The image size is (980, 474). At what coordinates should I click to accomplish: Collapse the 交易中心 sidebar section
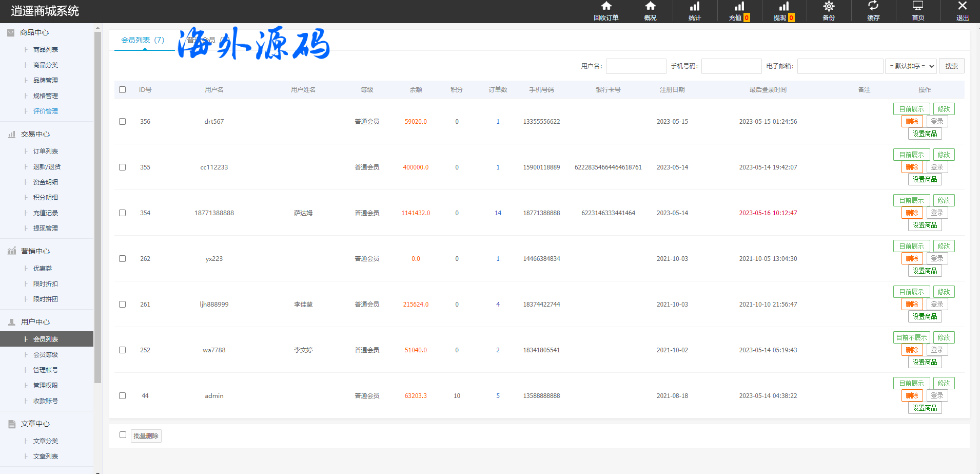pos(35,134)
